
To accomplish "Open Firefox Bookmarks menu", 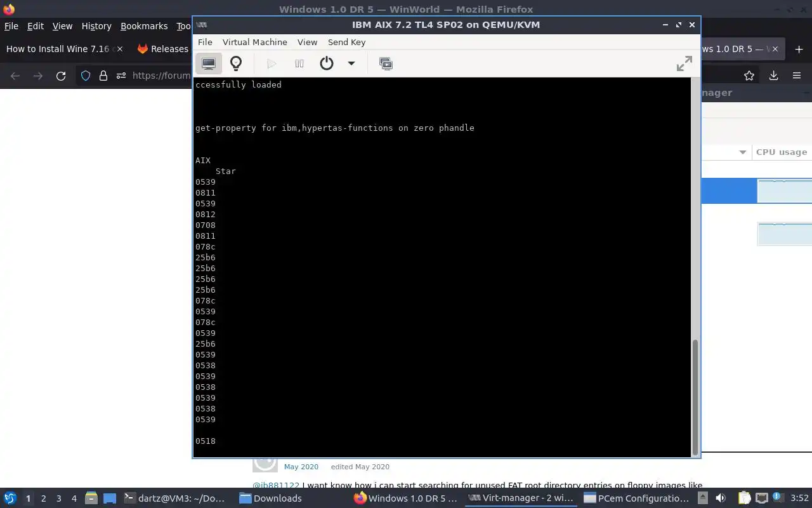I will click(144, 26).
